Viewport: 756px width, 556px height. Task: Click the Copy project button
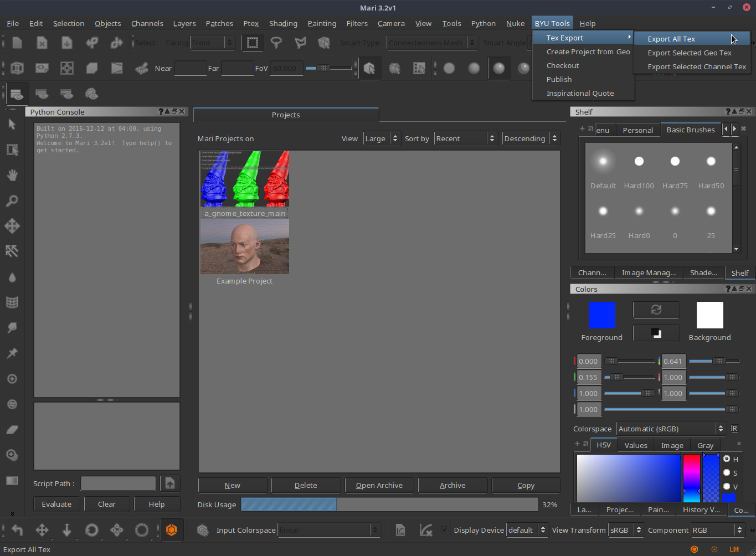click(x=526, y=485)
